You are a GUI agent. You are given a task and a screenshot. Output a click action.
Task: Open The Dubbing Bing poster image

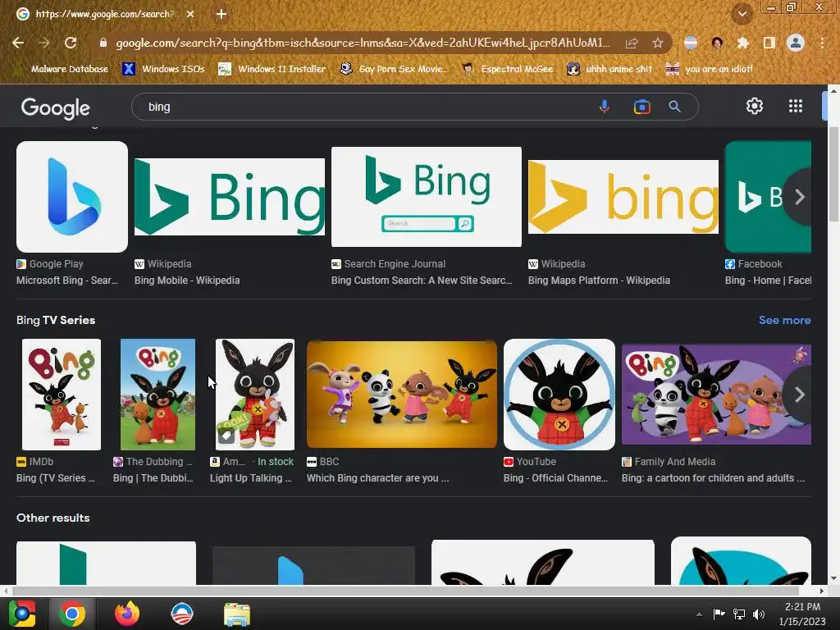[x=157, y=395]
